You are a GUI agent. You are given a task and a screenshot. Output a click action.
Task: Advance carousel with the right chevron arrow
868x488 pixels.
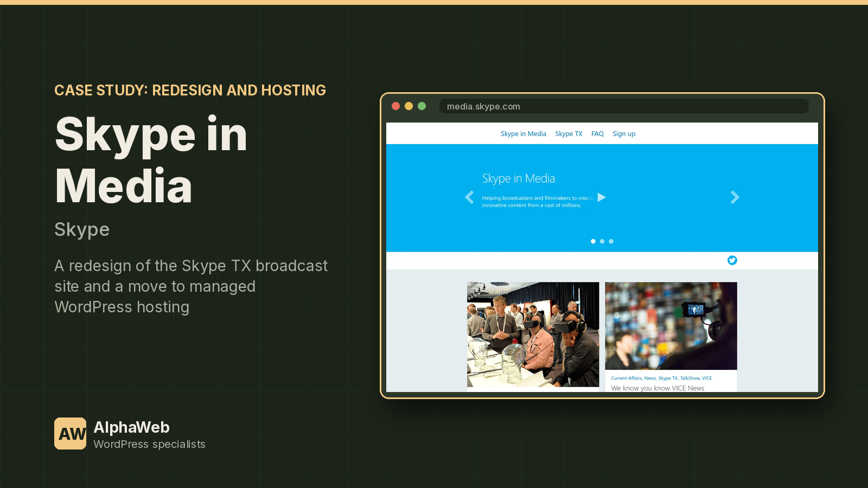point(735,197)
